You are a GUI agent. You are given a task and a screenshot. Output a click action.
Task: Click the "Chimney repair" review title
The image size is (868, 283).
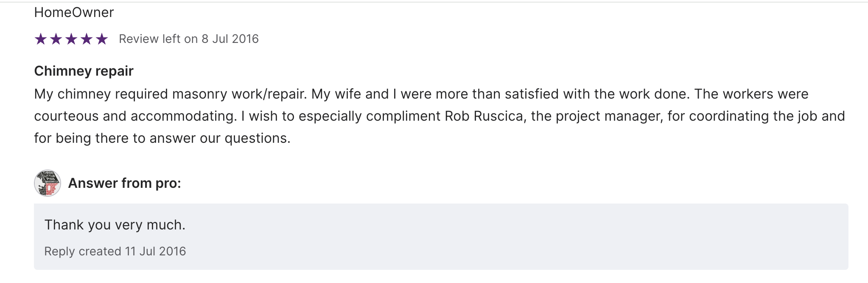point(84,71)
